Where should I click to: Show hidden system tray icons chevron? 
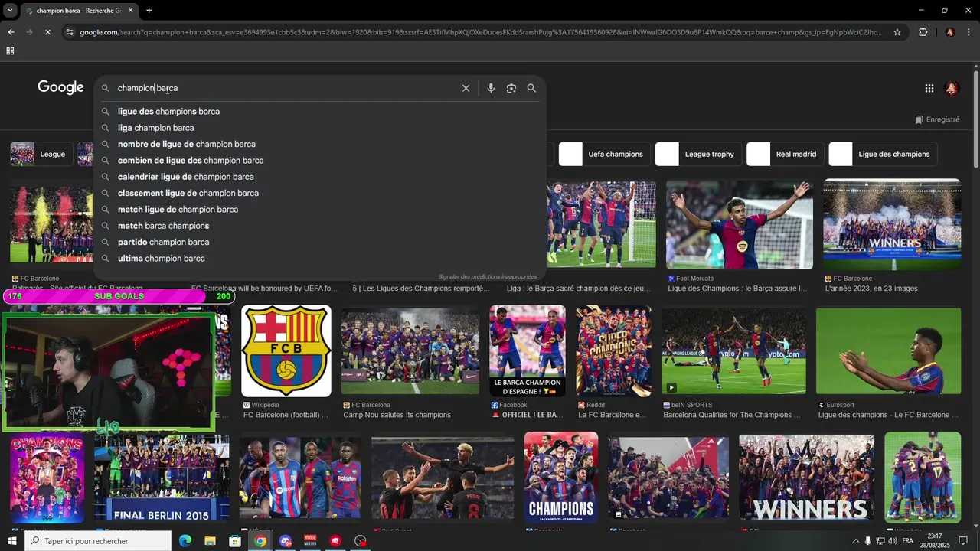pyautogui.click(x=856, y=541)
